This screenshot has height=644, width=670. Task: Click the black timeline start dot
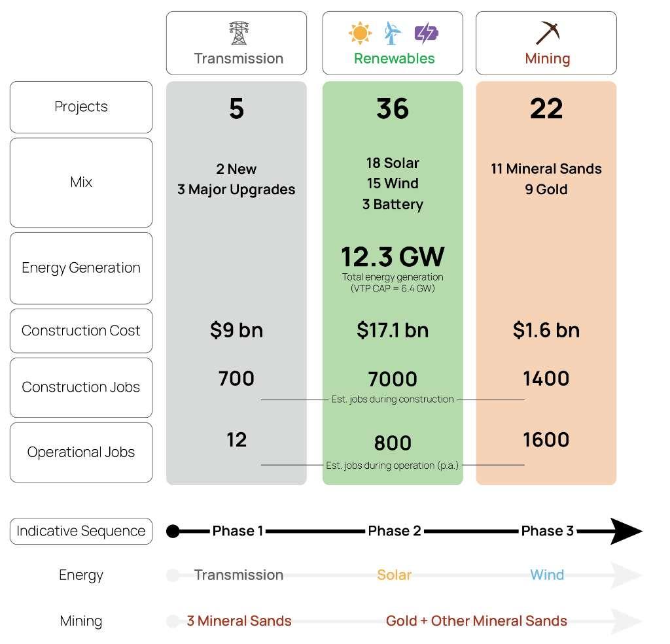click(x=173, y=532)
